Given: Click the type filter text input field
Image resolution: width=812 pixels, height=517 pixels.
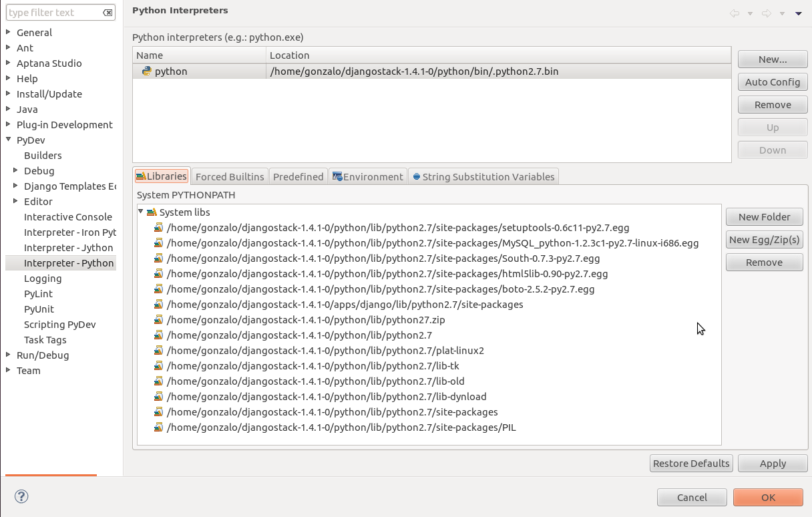Looking at the screenshot, I should [53, 12].
